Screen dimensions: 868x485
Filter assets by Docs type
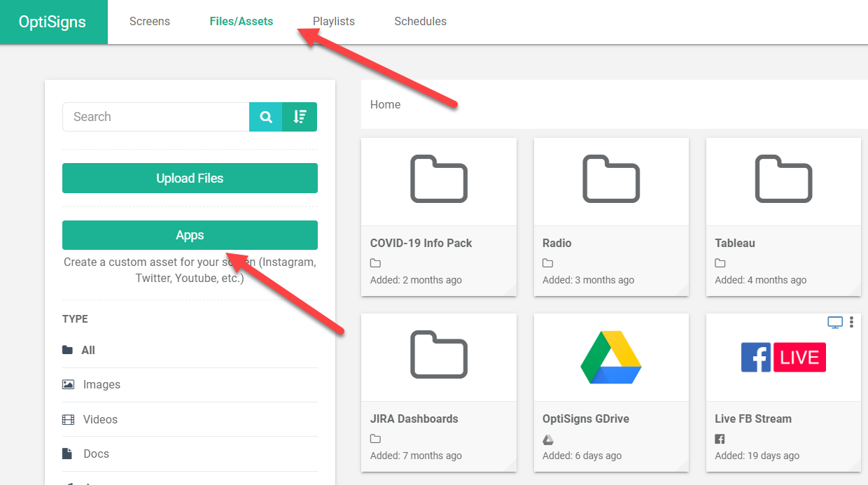(96, 454)
